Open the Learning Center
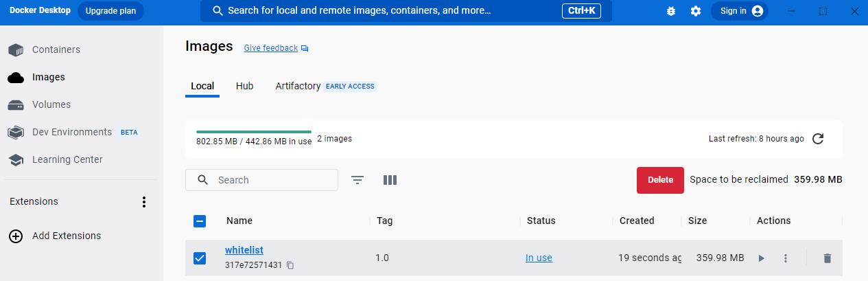The image size is (868, 281). [x=55, y=159]
